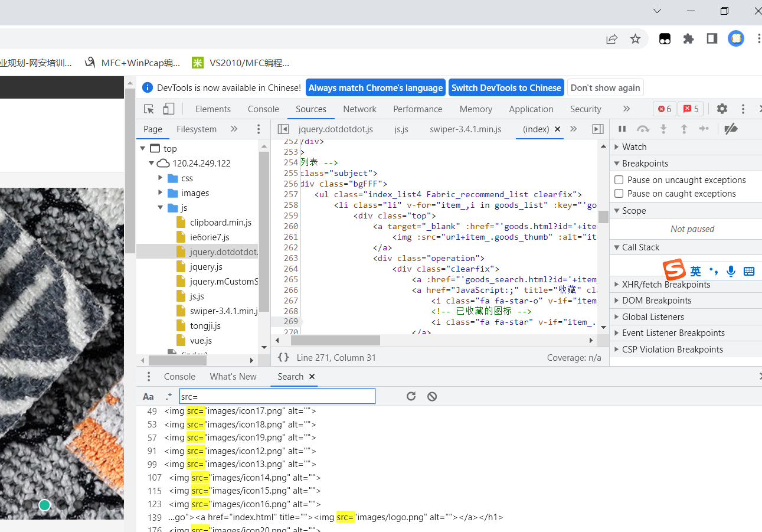Deactivate breakpoints icon in debugger toolbar
Viewport: 762px width, 532px height.
(731, 129)
